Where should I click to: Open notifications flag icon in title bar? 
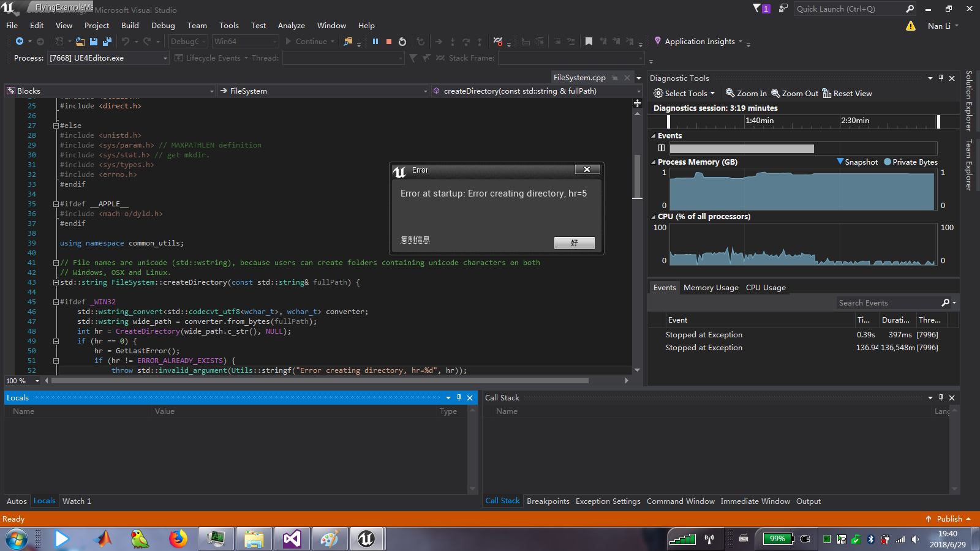coord(758,9)
